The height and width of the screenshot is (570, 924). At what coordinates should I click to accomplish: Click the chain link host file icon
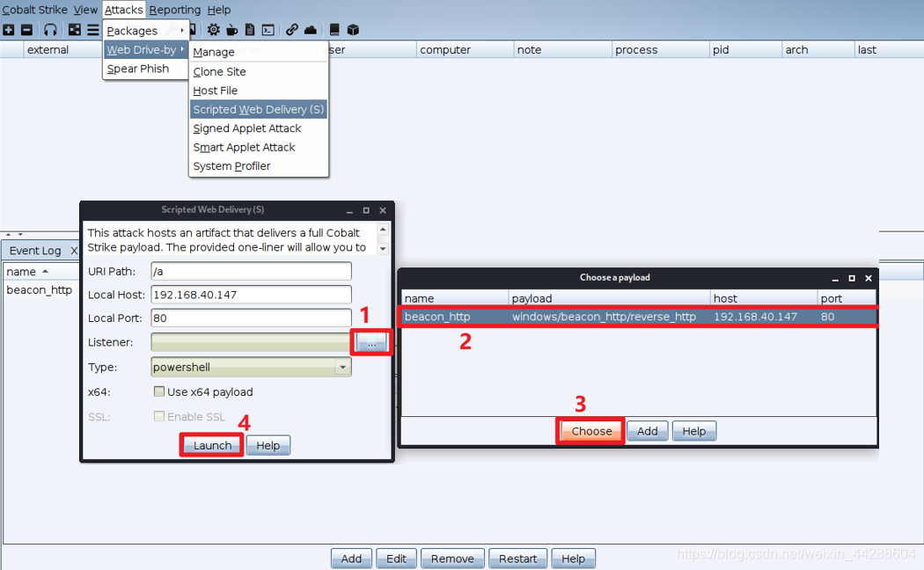[x=291, y=30]
